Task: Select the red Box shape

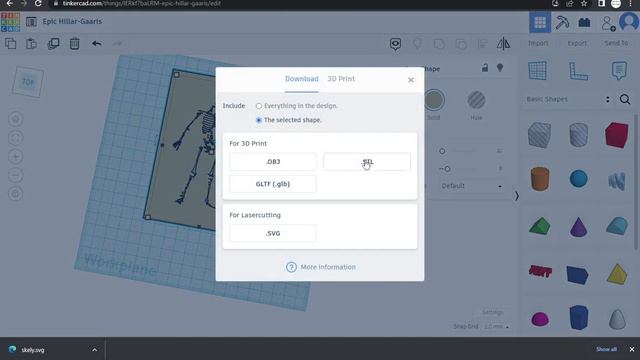Action: click(616, 135)
